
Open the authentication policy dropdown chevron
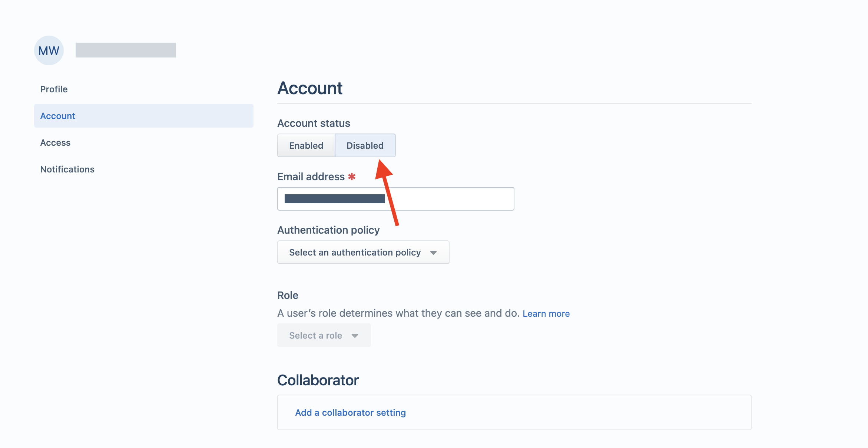434,252
